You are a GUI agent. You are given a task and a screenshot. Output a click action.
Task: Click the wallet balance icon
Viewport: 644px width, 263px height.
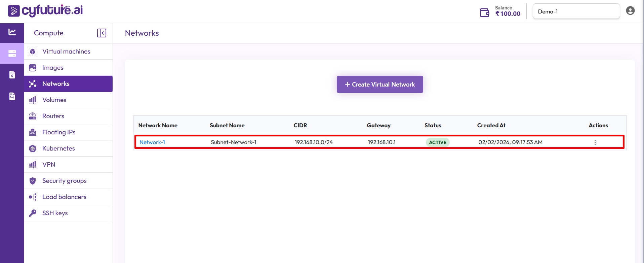tap(484, 12)
